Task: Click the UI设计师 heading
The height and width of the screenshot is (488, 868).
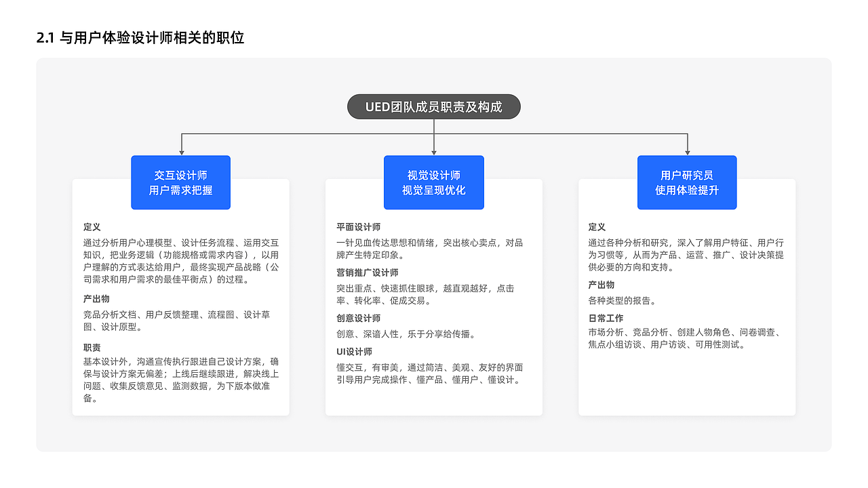Action: click(354, 351)
